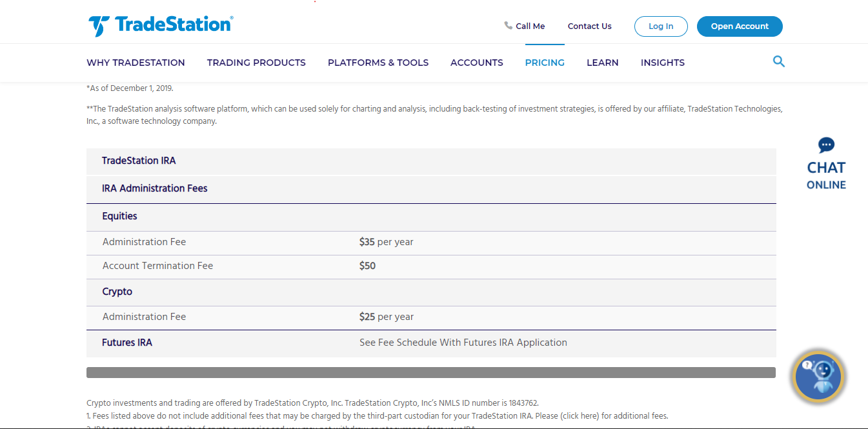Click See Fee Schedule With Futures IRA Application
The width and height of the screenshot is (868, 429).
coord(463,343)
